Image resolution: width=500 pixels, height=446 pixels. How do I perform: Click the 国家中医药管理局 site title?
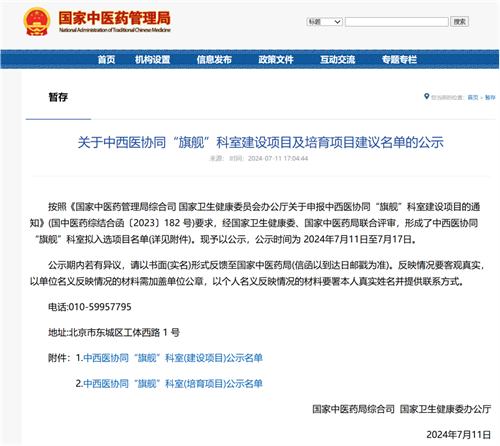pos(115,18)
